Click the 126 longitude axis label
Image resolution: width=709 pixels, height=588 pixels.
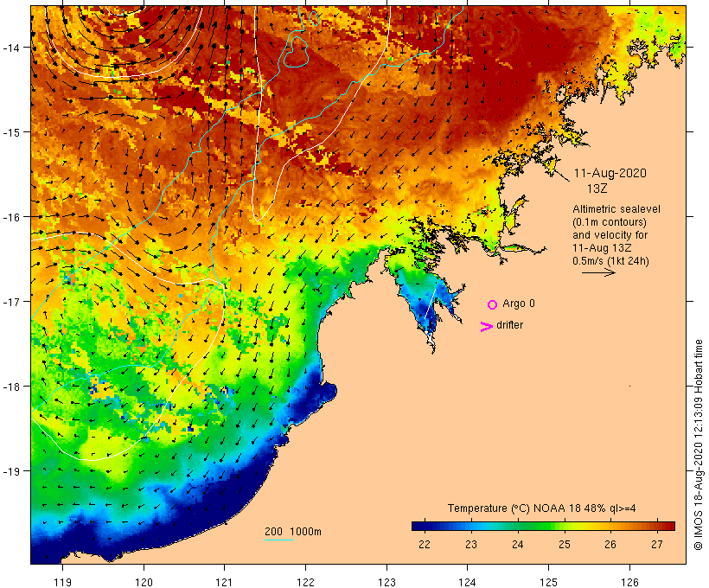coord(629,582)
